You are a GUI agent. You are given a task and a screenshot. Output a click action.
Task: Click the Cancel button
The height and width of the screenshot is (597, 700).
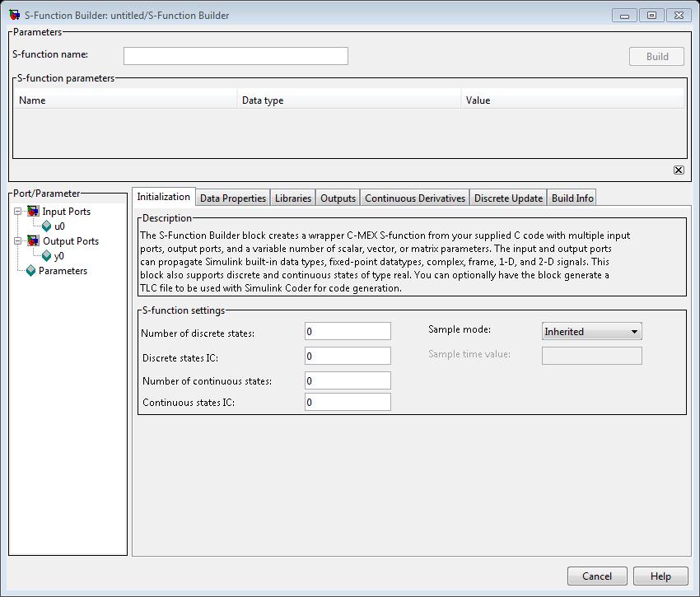[597, 576]
